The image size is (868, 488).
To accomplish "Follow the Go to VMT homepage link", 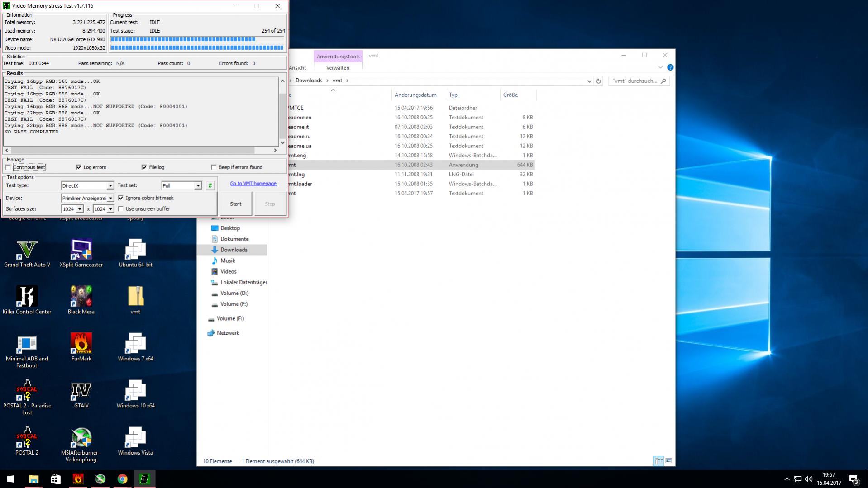I will pos(253,184).
